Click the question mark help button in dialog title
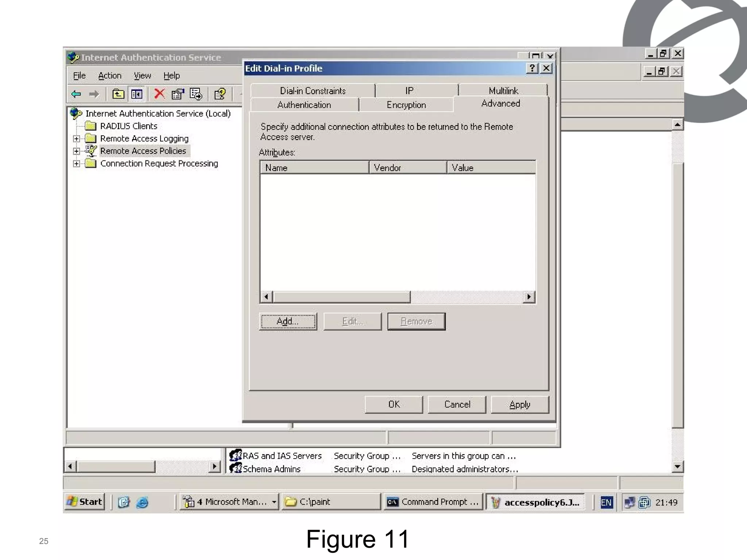Viewport: 747px width, 560px height. tap(533, 68)
